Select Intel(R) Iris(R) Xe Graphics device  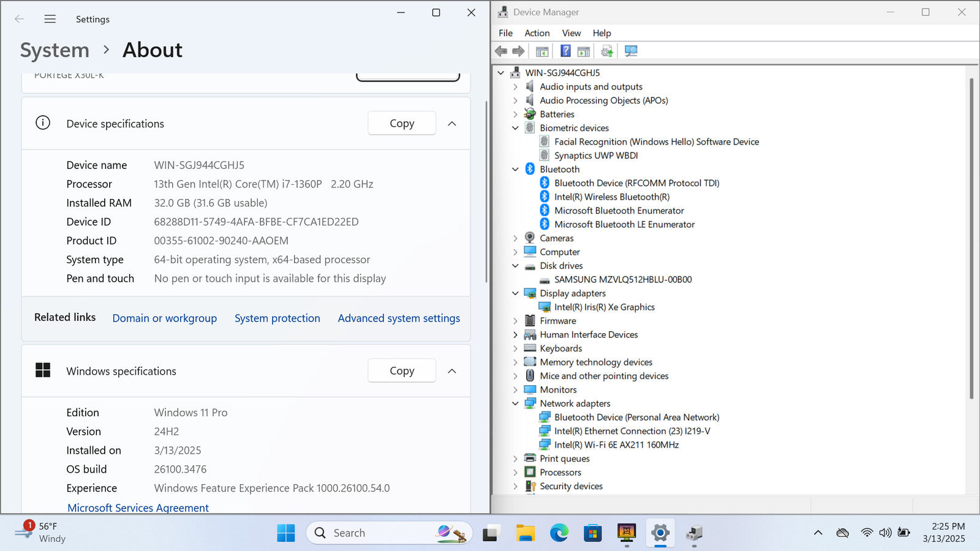coord(604,307)
